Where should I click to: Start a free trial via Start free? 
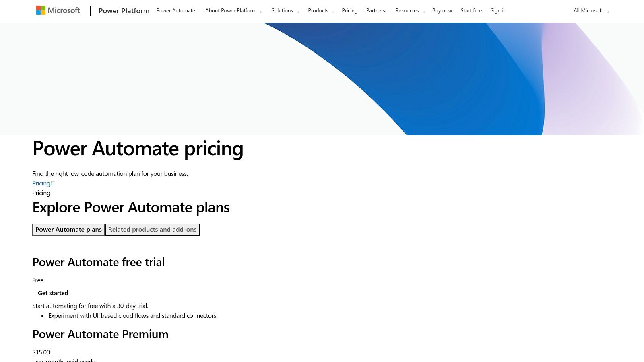(x=471, y=10)
